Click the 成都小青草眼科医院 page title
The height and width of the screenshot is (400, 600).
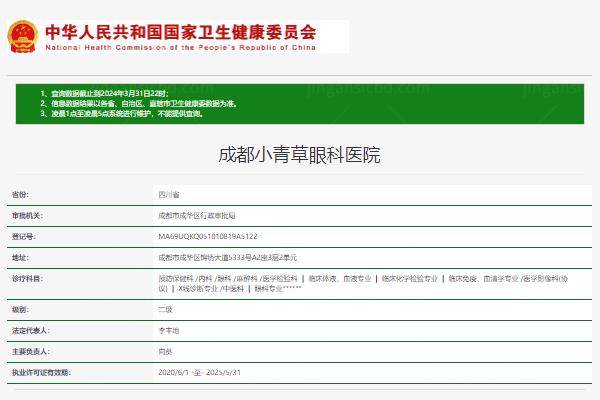(300, 155)
